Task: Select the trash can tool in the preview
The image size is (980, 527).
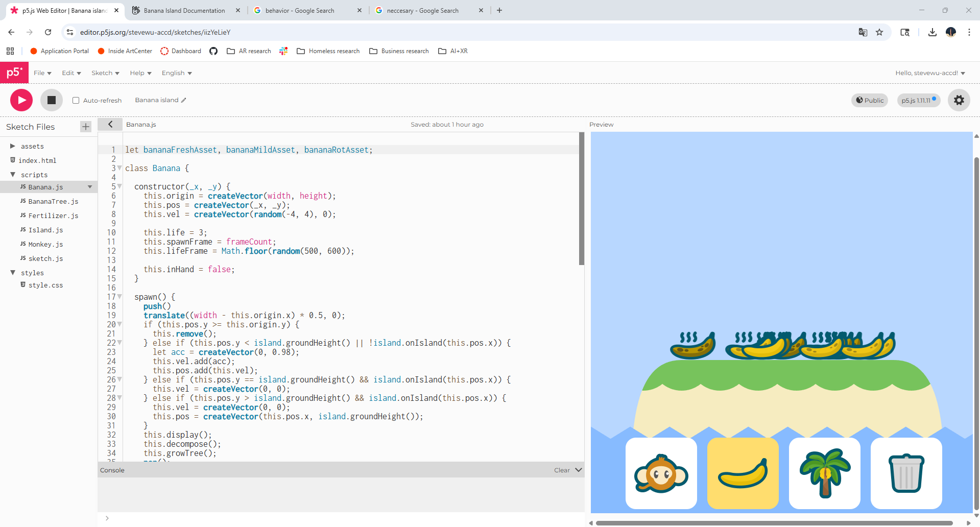Action: point(906,473)
